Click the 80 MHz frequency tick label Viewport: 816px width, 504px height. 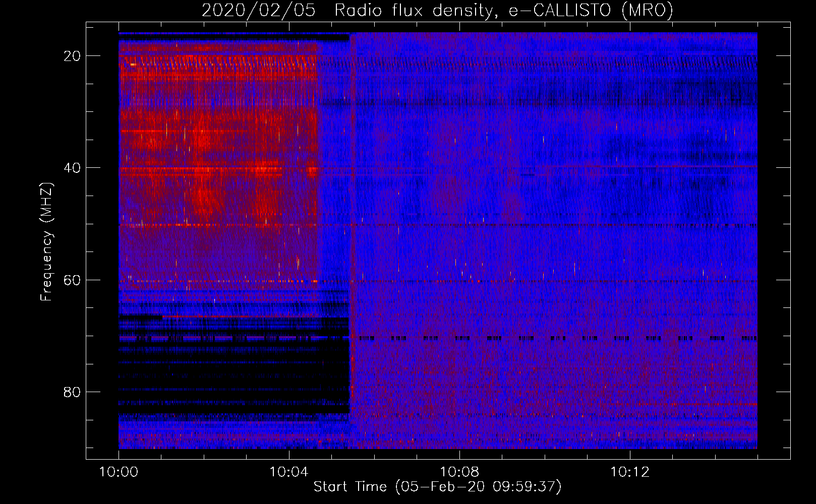(x=72, y=392)
